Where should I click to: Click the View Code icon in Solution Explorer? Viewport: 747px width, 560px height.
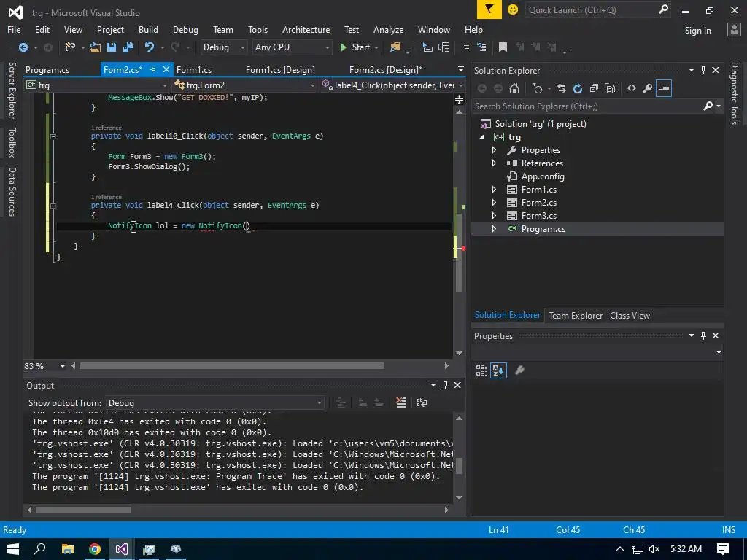tap(632, 88)
